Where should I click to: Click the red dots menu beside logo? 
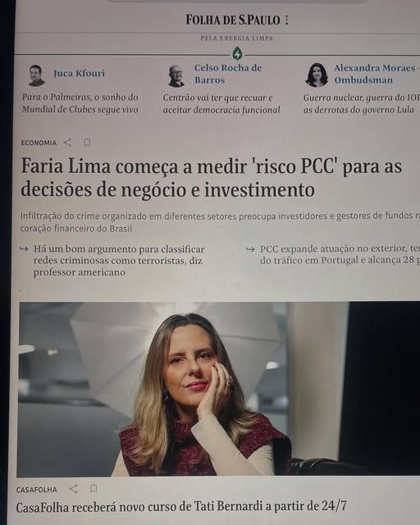[x=286, y=20]
